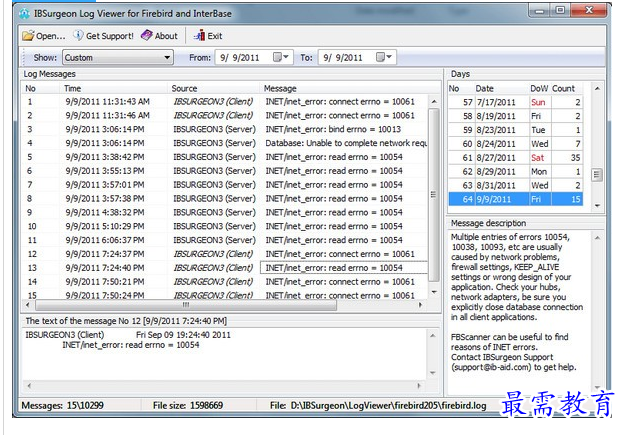Click Days list scroll down arrow
The width and height of the screenshot is (623, 435).
coord(597,205)
